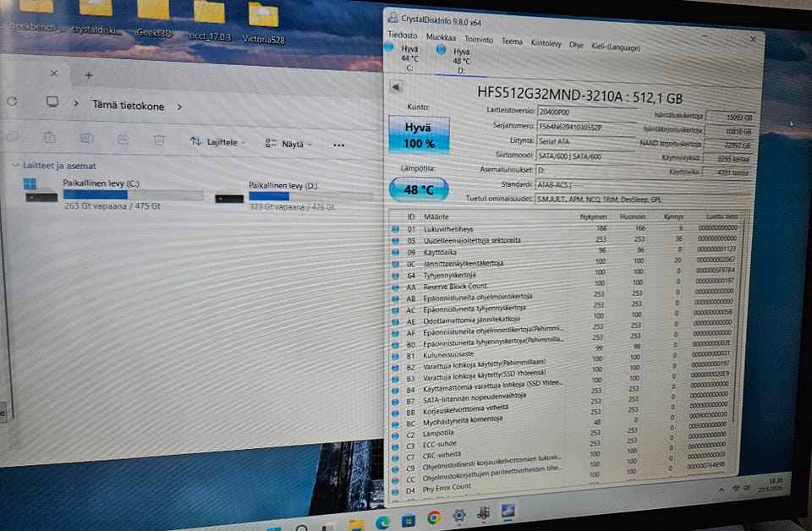This screenshot has height=531, width=812.
Task: Open the Kieli-(Language) menu
Action: point(616,47)
